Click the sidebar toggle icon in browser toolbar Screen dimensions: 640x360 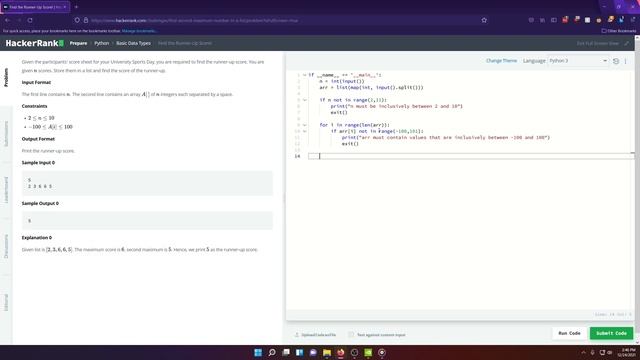(x=554, y=20)
